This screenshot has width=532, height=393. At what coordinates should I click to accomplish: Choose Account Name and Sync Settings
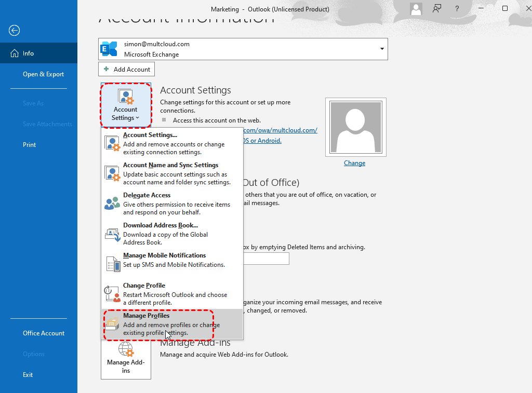(172, 173)
